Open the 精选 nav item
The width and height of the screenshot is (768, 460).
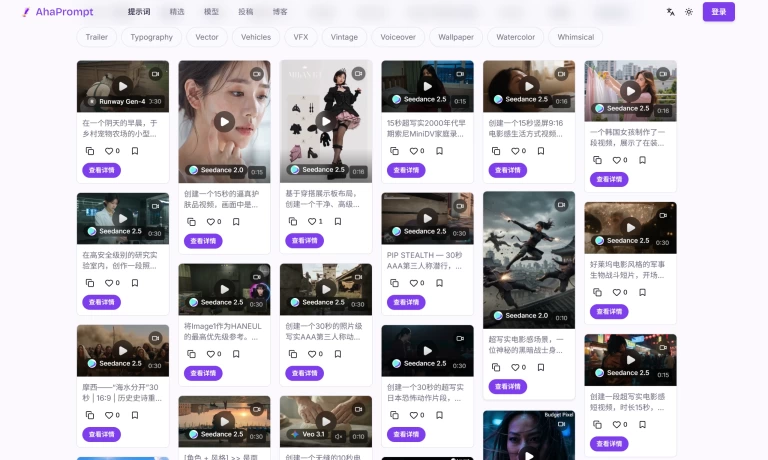(x=177, y=12)
